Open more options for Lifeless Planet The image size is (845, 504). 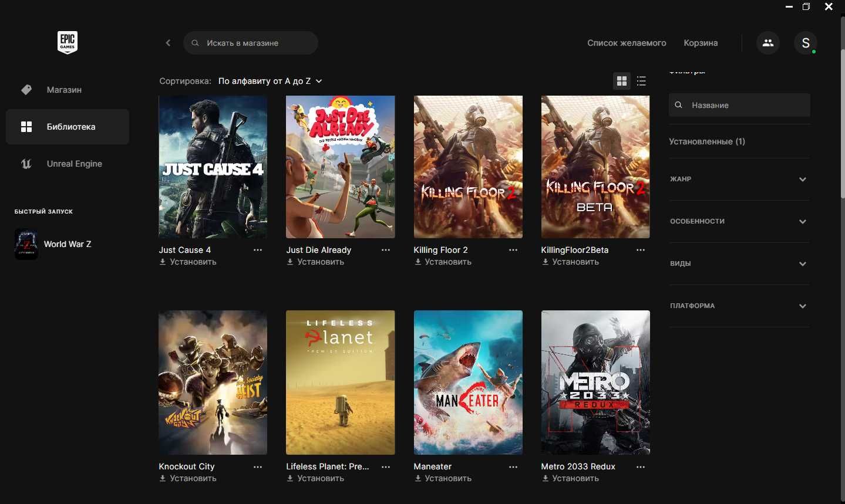click(x=386, y=467)
